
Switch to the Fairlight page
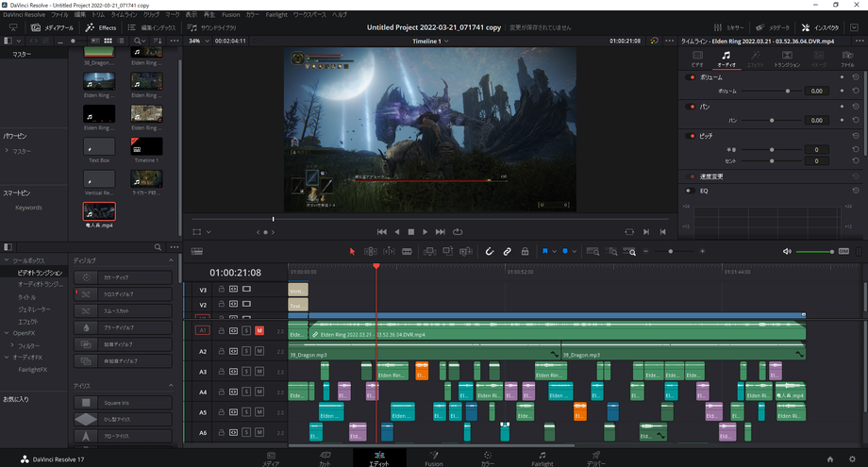click(542, 459)
